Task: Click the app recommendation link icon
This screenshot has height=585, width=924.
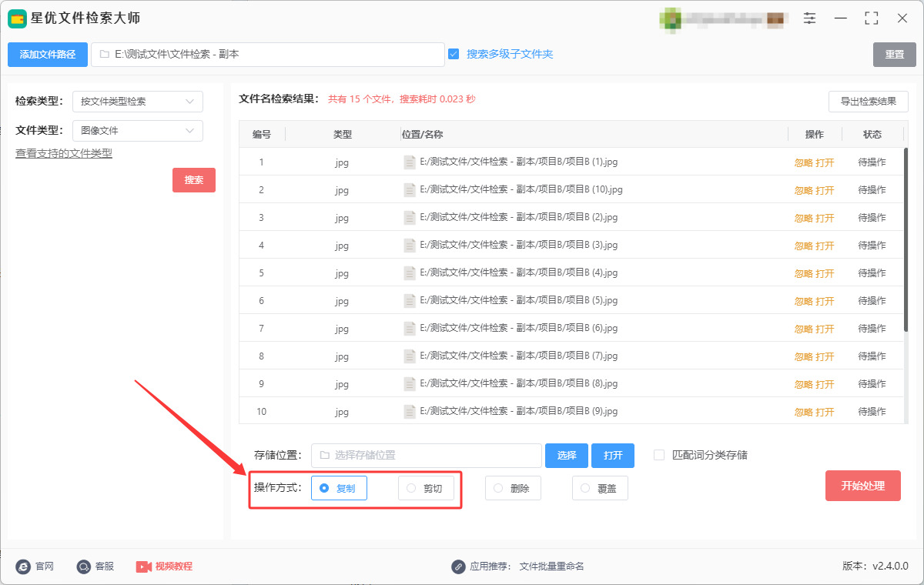Action: (458, 567)
